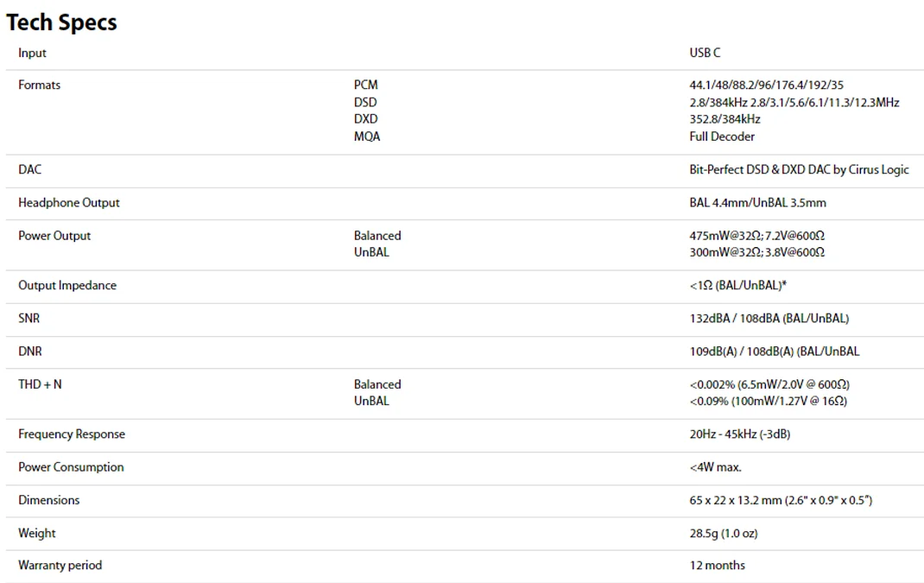Click BAL 4.4mm/UnBAL 3.5mm value
This screenshot has width=924, height=583.
(757, 203)
